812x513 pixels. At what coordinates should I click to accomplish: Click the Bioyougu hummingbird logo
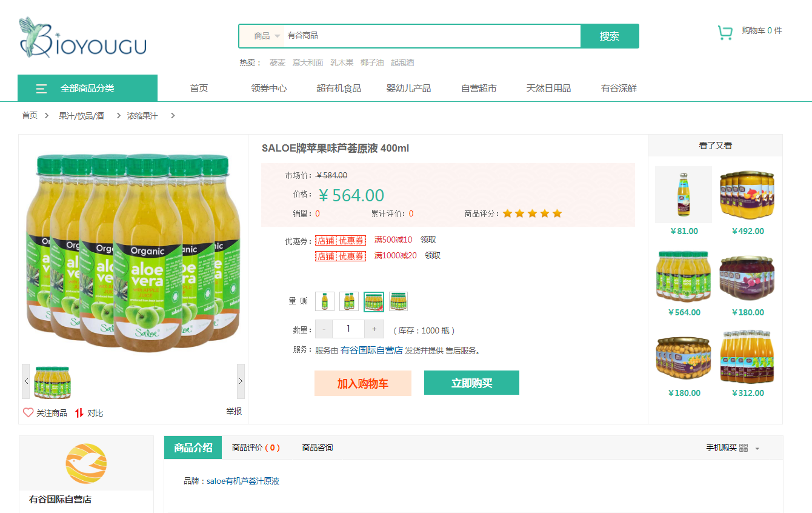(x=82, y=37)
